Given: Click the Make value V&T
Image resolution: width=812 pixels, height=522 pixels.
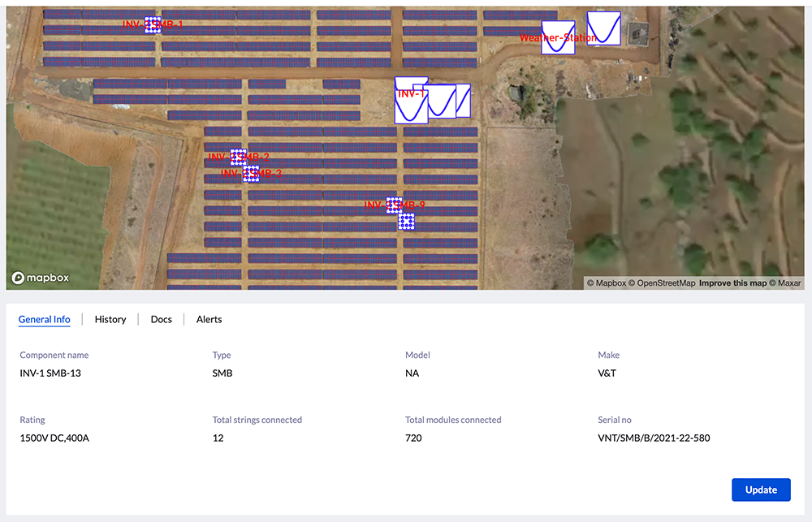Looking at the screenshot, I should 607,373.
